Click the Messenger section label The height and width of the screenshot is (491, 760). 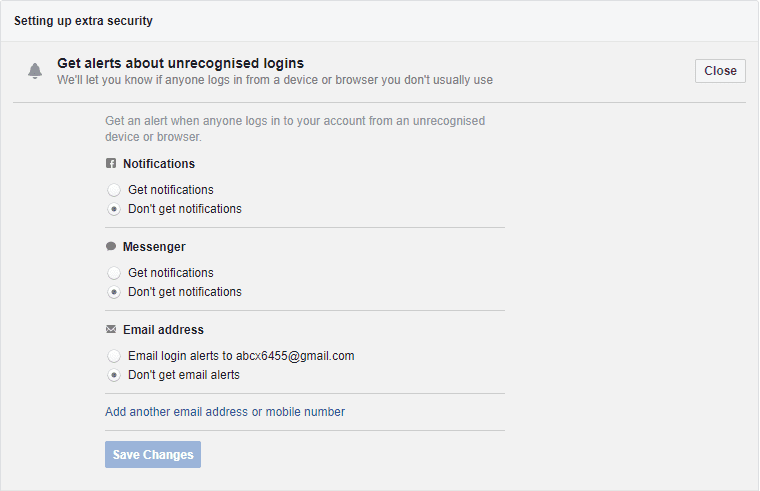[x=154, y=247]
